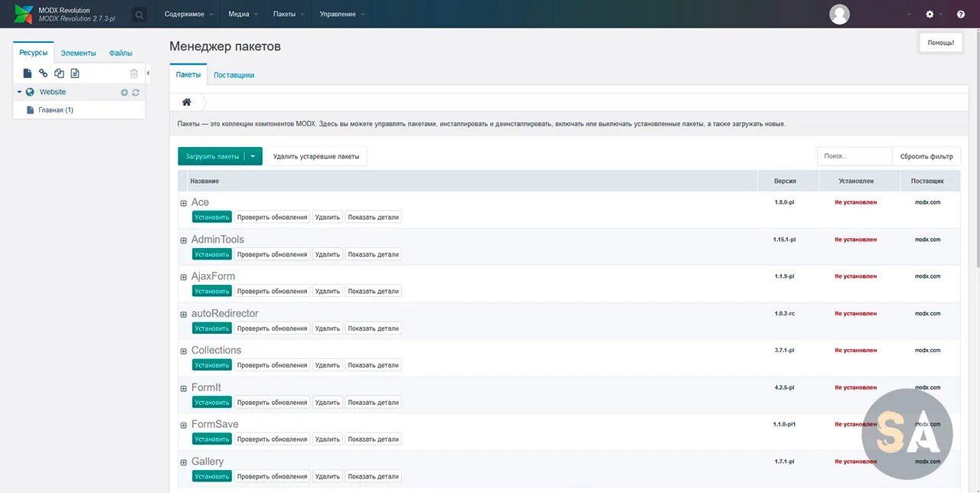Image resolution: width=980 pixels, height=493 pixels.
Task: Sort by the Версия column header
Action: (x=787, y=181)
